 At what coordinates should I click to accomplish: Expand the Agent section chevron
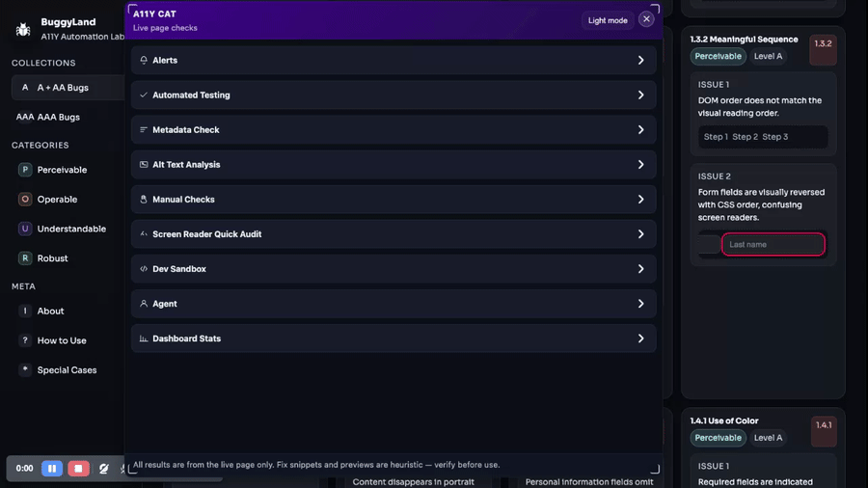pyautogui.click(x=640, y=304)
